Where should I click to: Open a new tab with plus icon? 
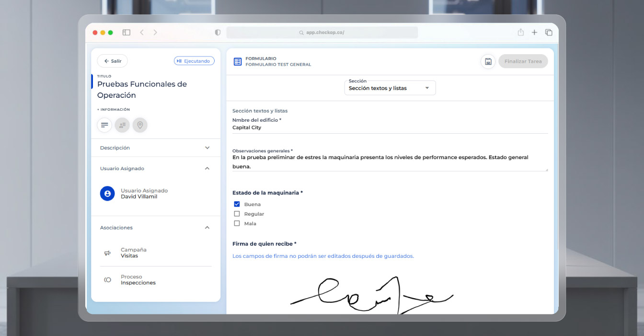(534, 33)
